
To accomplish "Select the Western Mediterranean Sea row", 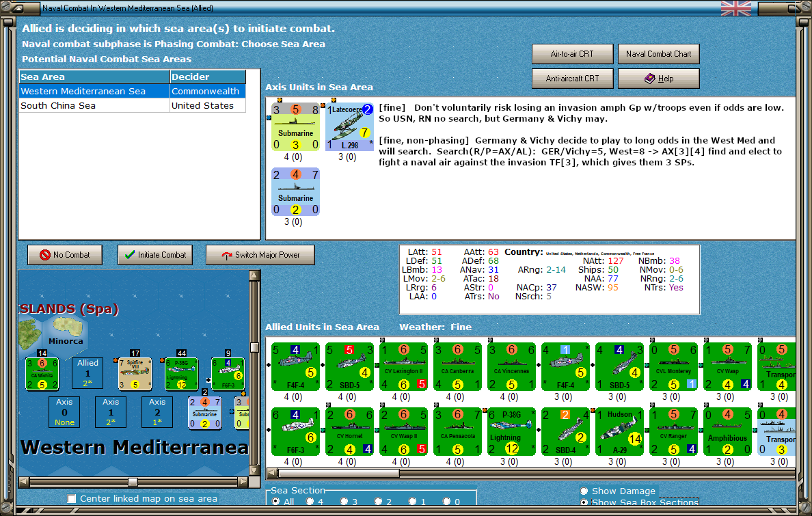I will [132, 91].
